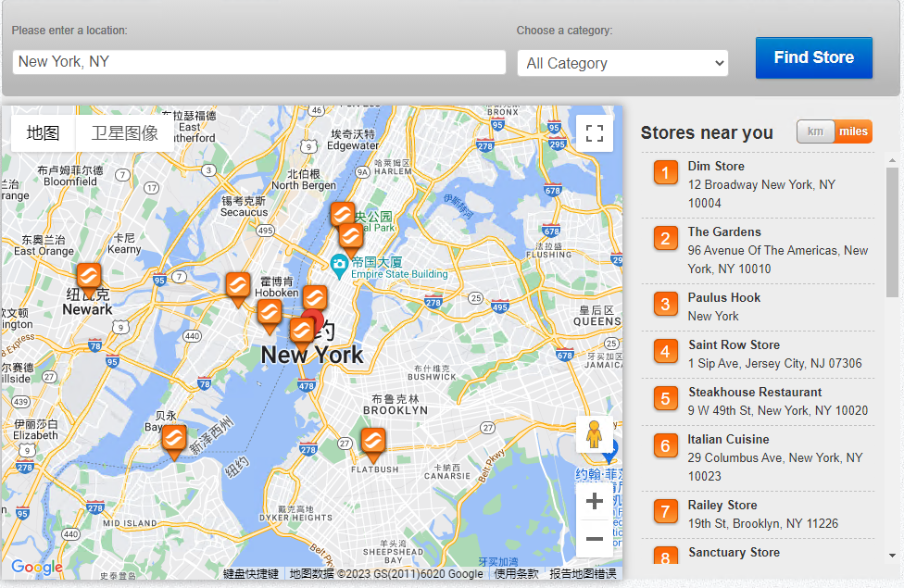The width and height of the screenshot is (904, 588).
Task: Click number 5 badge for Steakhouse Restaurant
Action: click(x=665, y=399)
